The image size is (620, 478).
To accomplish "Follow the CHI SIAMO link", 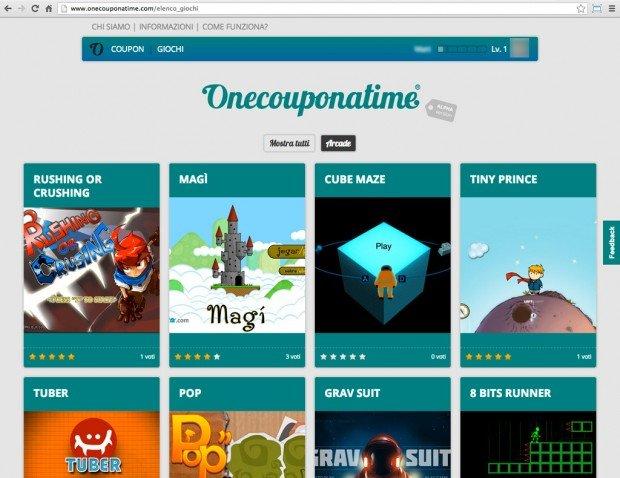I will 111,26.
